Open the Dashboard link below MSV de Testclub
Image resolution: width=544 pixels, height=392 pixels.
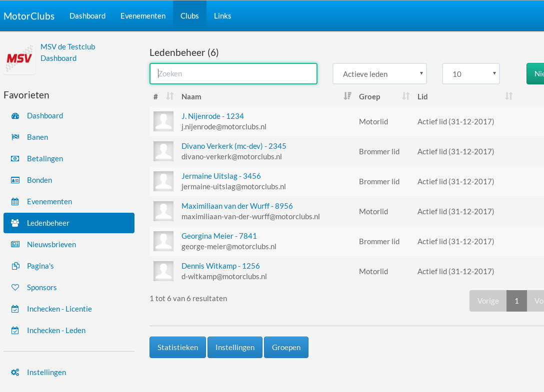click(x=58, y=58)
